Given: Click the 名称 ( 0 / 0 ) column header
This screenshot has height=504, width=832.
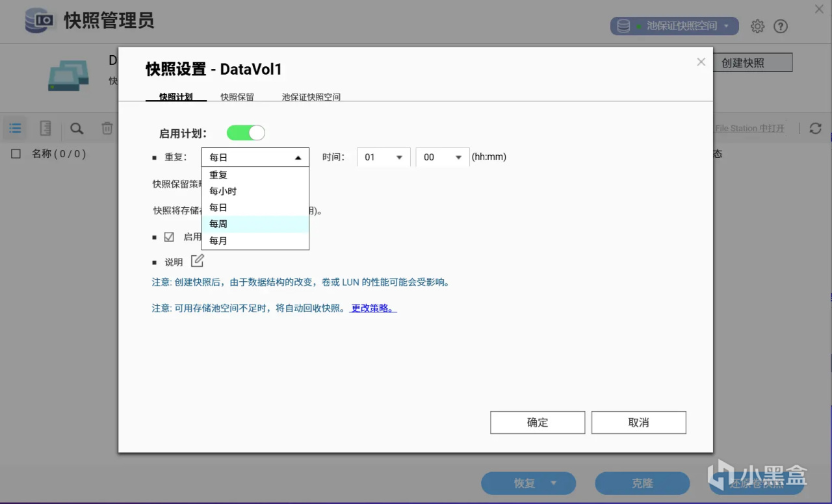Looking at the screenshot, I should 58,154.
